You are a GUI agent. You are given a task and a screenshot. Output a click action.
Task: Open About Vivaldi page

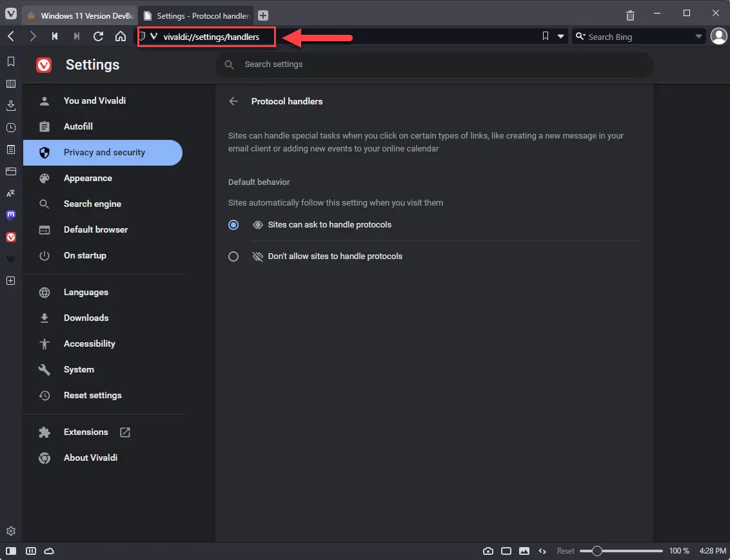tap(103, 458)
